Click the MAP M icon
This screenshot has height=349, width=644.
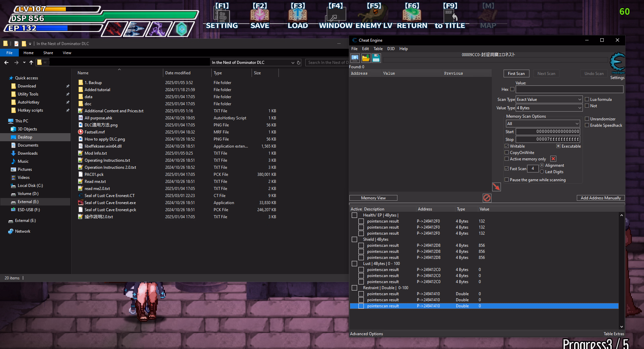pos(488,15)
